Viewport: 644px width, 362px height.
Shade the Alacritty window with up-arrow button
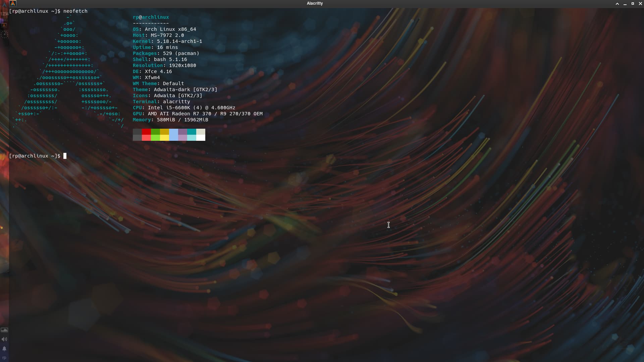(617, 4)
